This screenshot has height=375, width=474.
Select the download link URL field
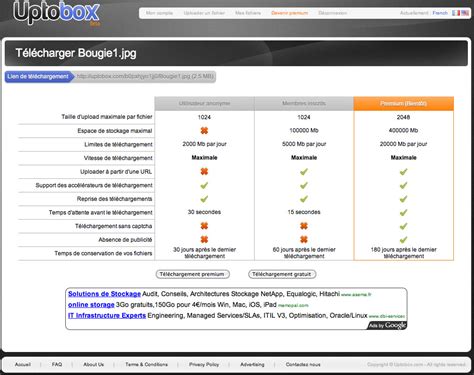click(x=145, y=76)
